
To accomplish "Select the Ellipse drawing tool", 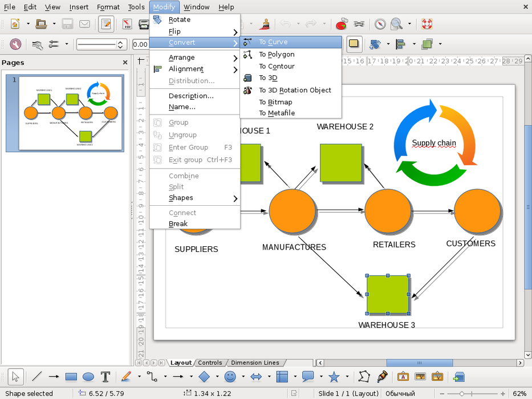I will [88, 377].
